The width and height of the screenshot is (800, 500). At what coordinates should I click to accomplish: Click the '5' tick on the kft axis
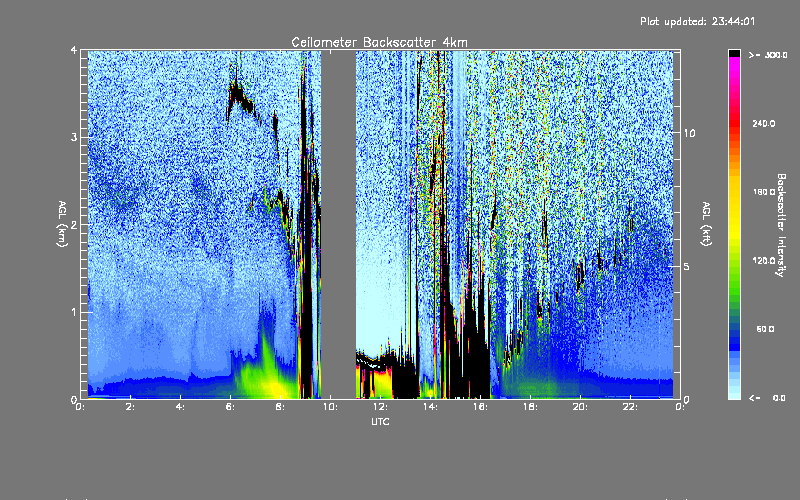coord(687,266)
